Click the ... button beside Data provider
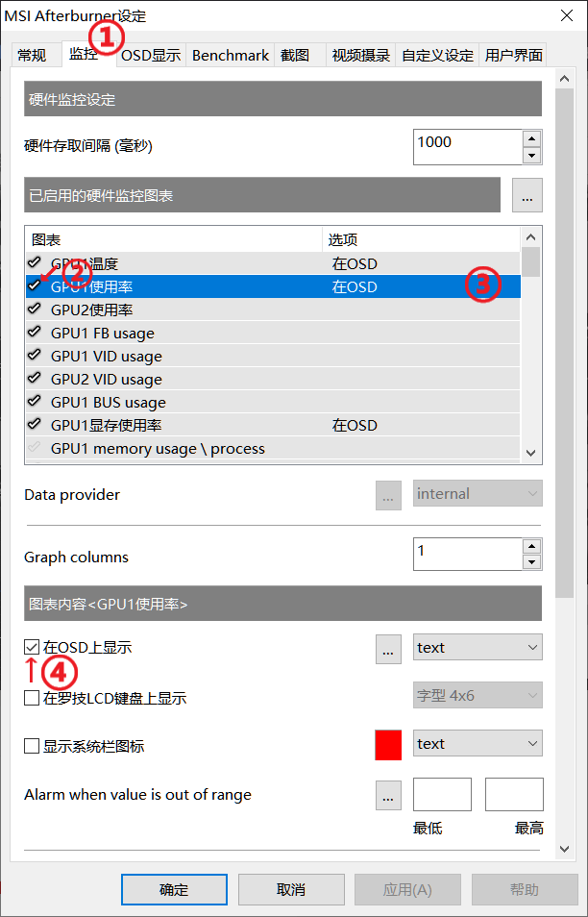The height and width of the screenshot is (917, 588). point(388,495)
